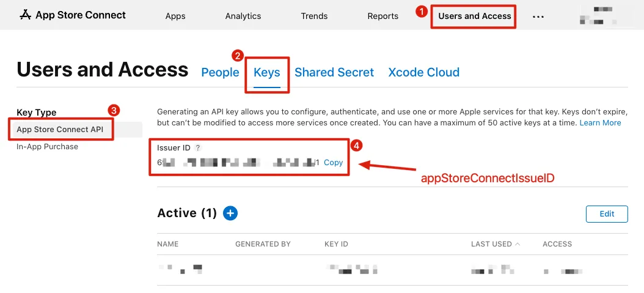Click the Issuer ID help question mark
Screen dimensions: 644x293
click(198, 148)
